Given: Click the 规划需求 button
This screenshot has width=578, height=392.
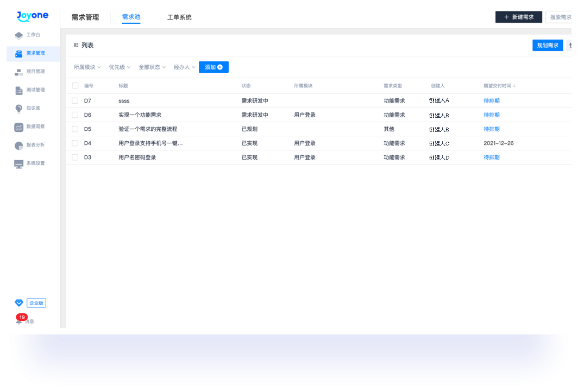Looking at the screenshot, I should pos(548,45).
